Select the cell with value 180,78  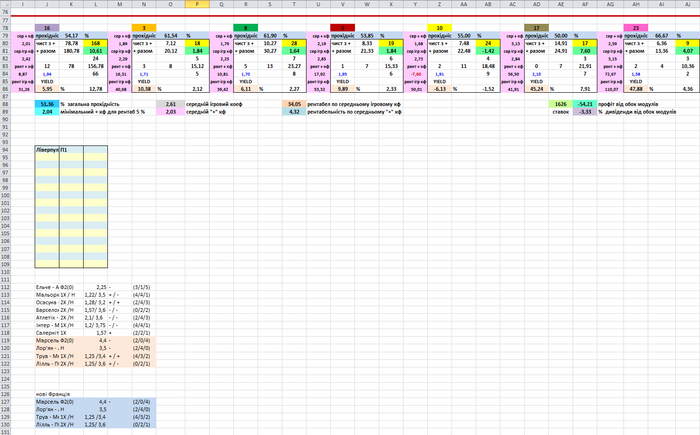click(x=71, y=51)
